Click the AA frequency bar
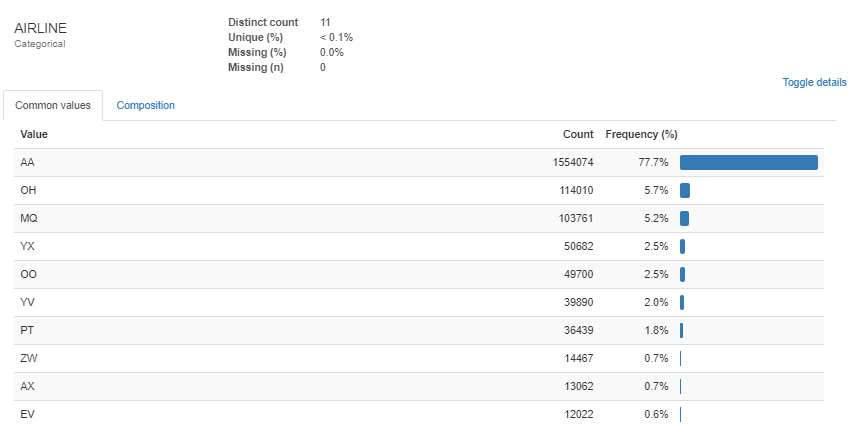The height and width of the screenshot is (440, 854). [748, 162]
